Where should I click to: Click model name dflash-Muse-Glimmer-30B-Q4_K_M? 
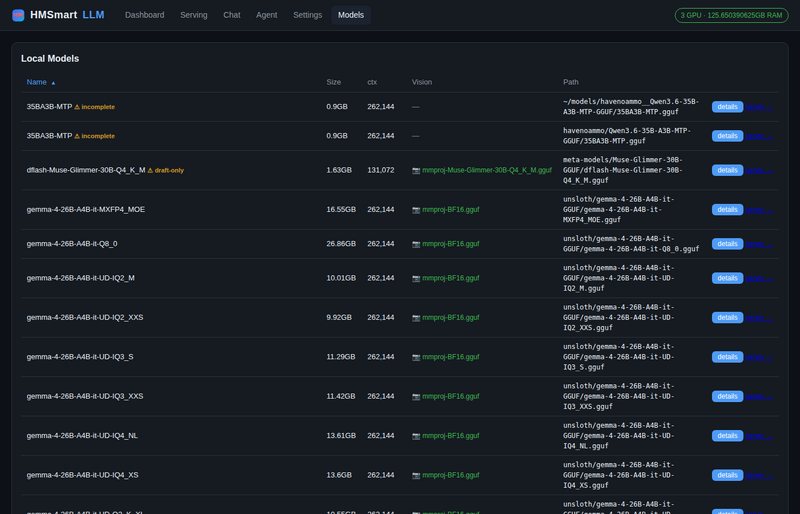86,170
